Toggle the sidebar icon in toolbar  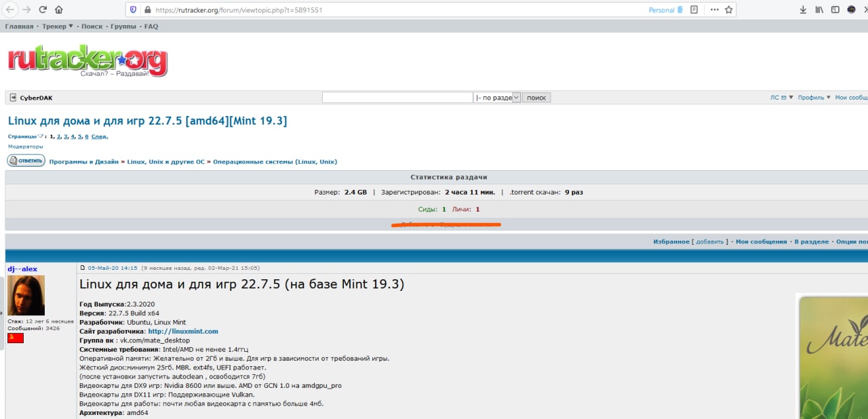pyautogui.click(x=835, y=9)
